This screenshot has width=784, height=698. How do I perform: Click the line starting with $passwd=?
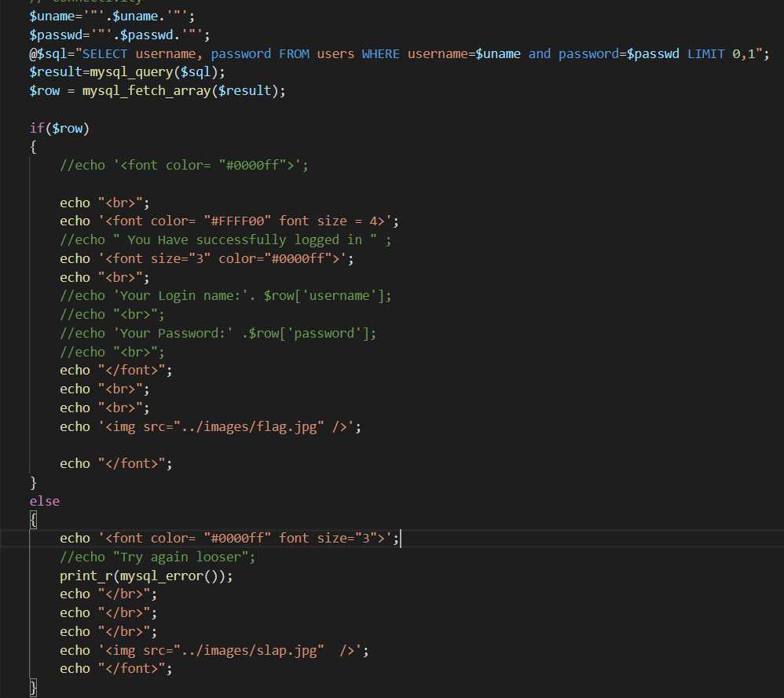(x=119, y=35)
